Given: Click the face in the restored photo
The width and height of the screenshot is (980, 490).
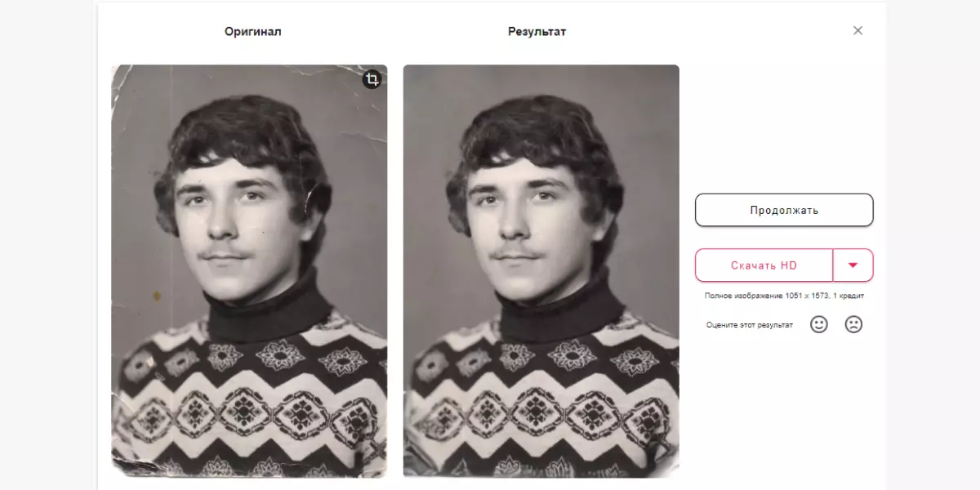Looking at the screenshot, I should coord(524,225).
